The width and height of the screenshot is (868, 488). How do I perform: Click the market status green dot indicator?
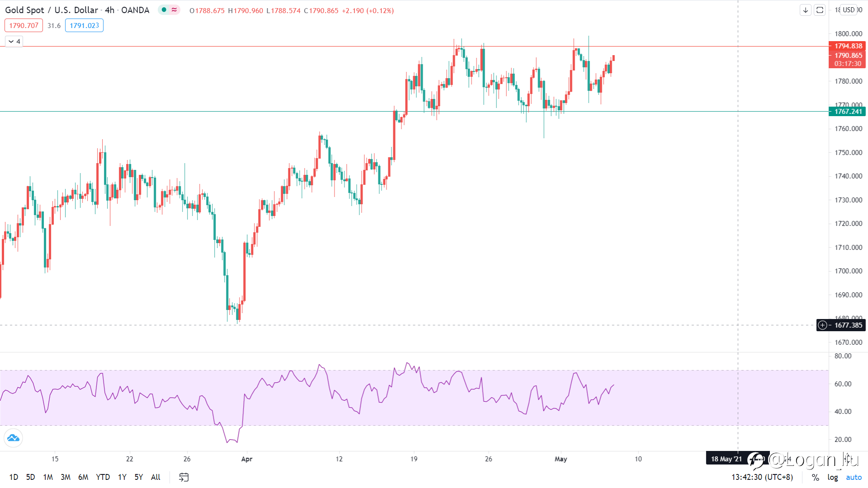coord(164,10)
